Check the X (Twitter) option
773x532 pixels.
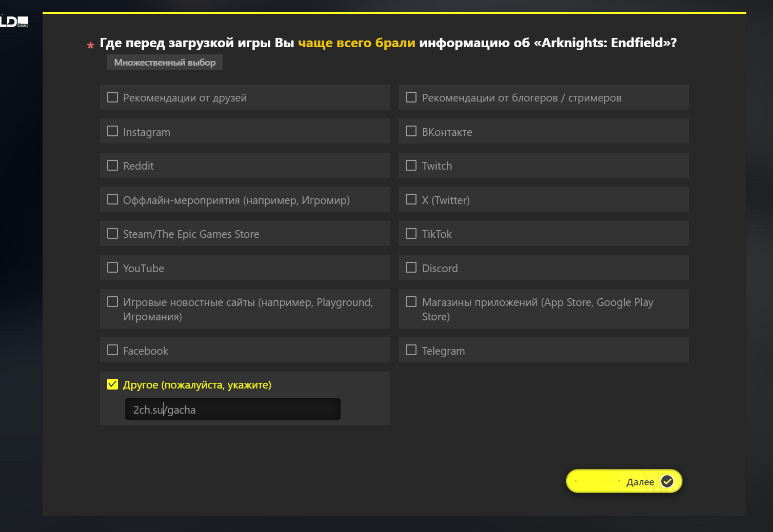(x=411, y=199)
